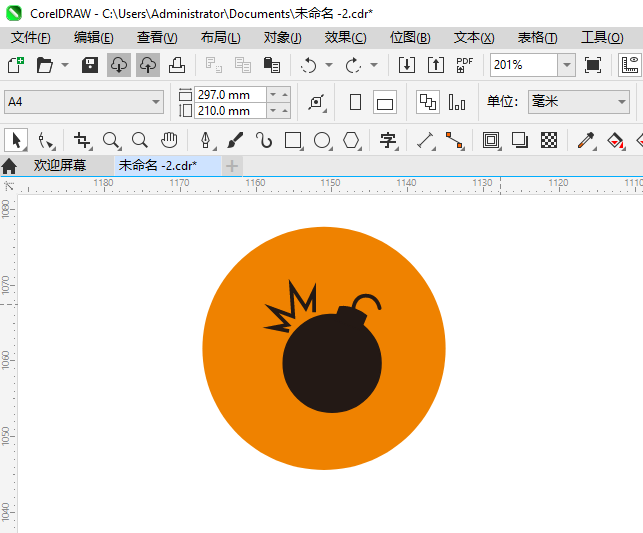Image resolution: width=643 pixels, height=533 pixels.
Task: Open the 位图(B) menu
Action: (x=410, y=38)
